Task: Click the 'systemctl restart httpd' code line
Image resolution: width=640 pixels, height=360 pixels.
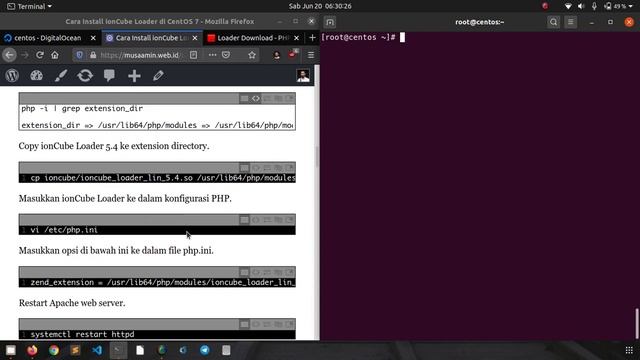Action: point(82,335)
